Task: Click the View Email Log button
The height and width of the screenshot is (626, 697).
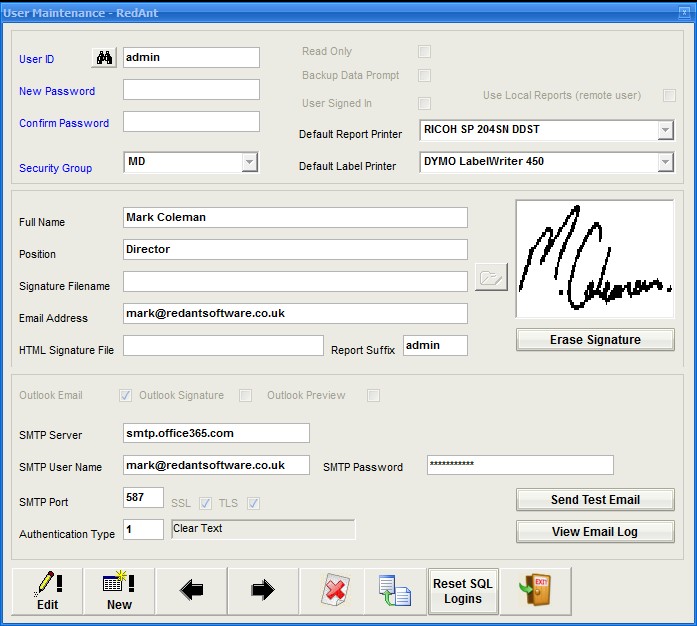Action: pos(595,532)
